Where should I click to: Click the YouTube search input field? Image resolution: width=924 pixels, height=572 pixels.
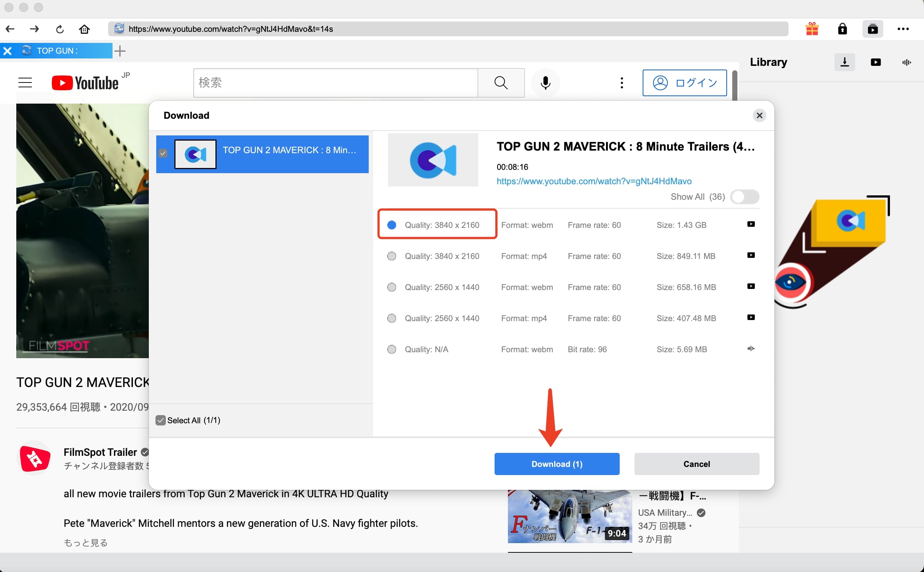[335, 83]
